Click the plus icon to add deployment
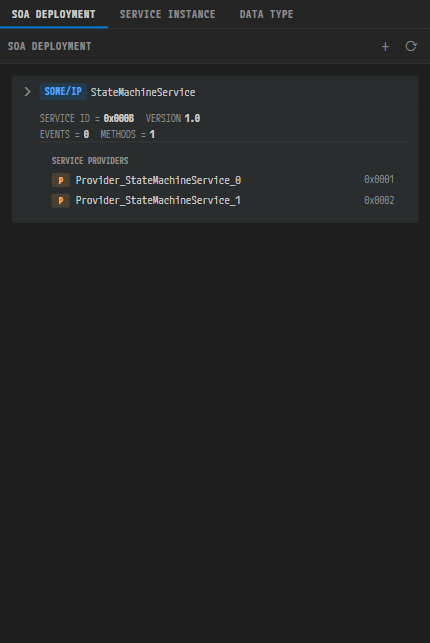Screen dimensions: 430x643 coord(385,47)
